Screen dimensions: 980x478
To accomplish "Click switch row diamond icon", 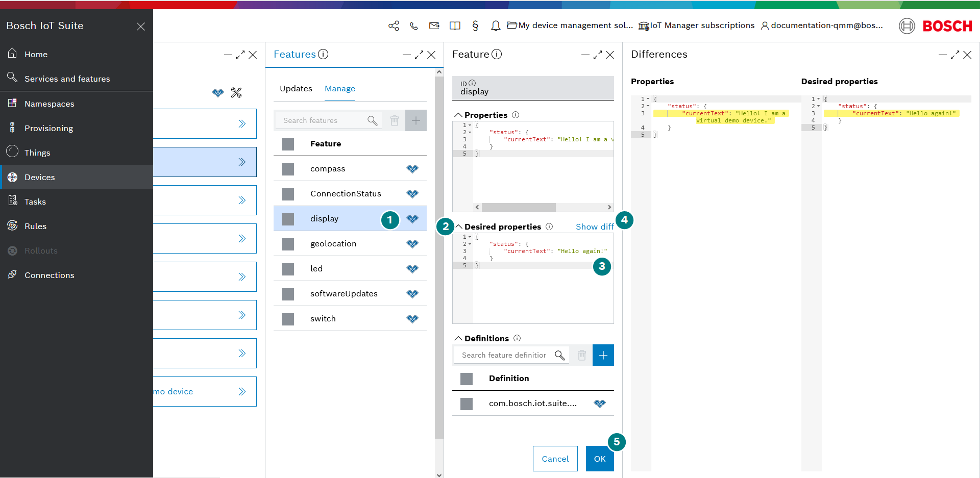I will (x=412, y=319).
